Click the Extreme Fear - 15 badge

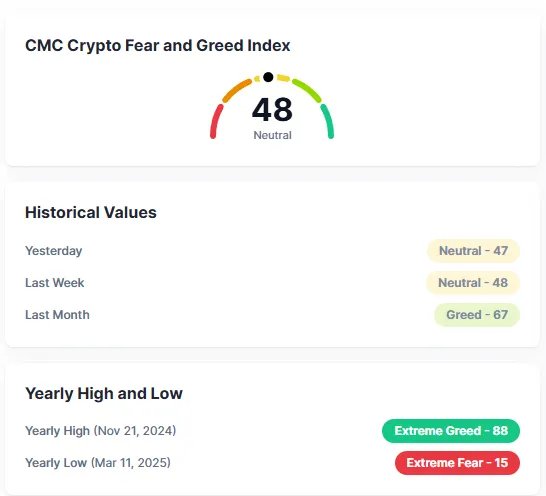click(457, 463)
